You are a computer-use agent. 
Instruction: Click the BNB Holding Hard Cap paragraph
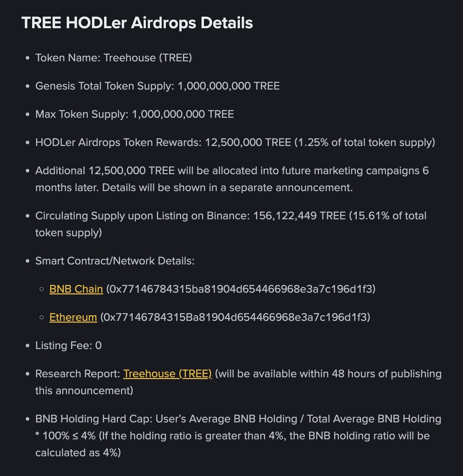tap(238, 436)
